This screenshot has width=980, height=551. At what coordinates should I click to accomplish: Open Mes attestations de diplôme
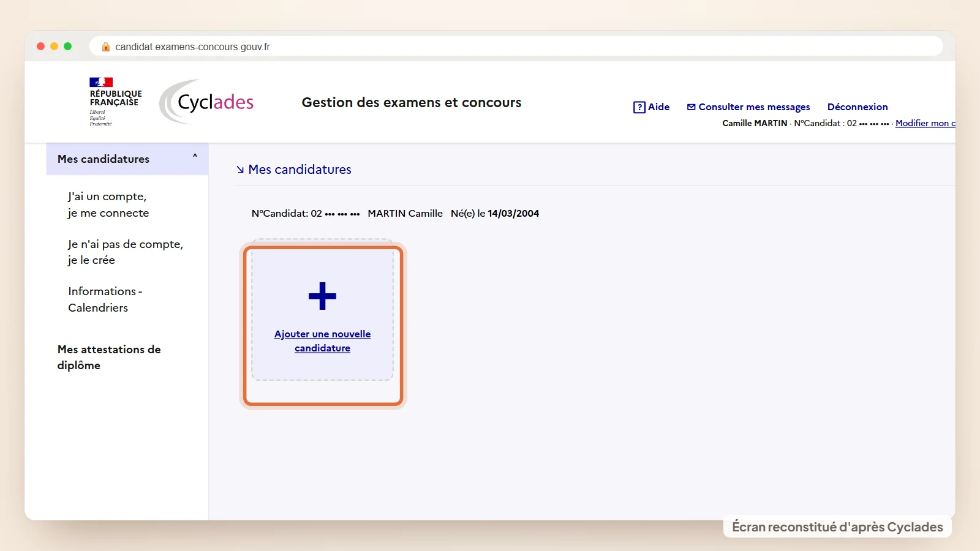pos(109,357)
